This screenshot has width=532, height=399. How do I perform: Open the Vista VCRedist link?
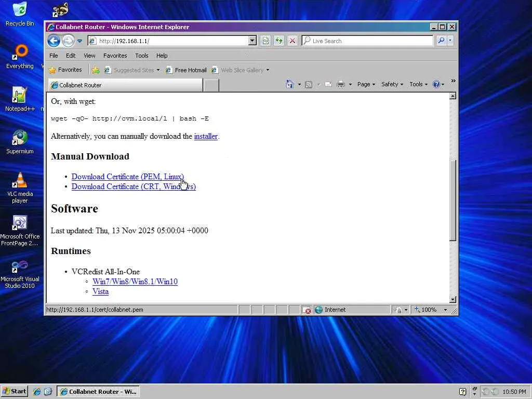[100, 291]
